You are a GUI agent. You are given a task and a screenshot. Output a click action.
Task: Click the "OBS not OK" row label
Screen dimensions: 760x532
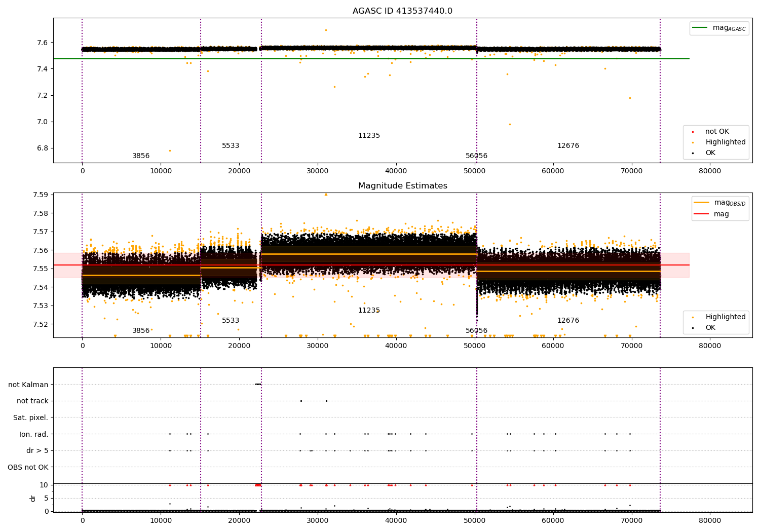click(28, 467)
